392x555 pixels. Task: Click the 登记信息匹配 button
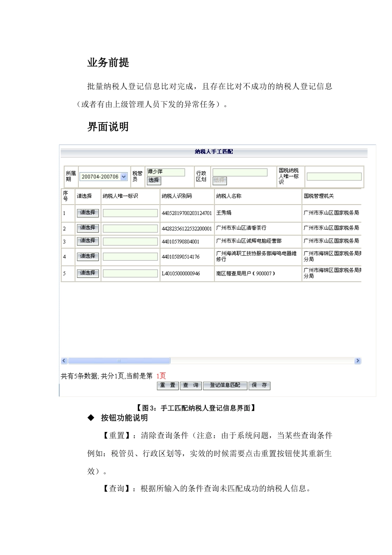225,386
